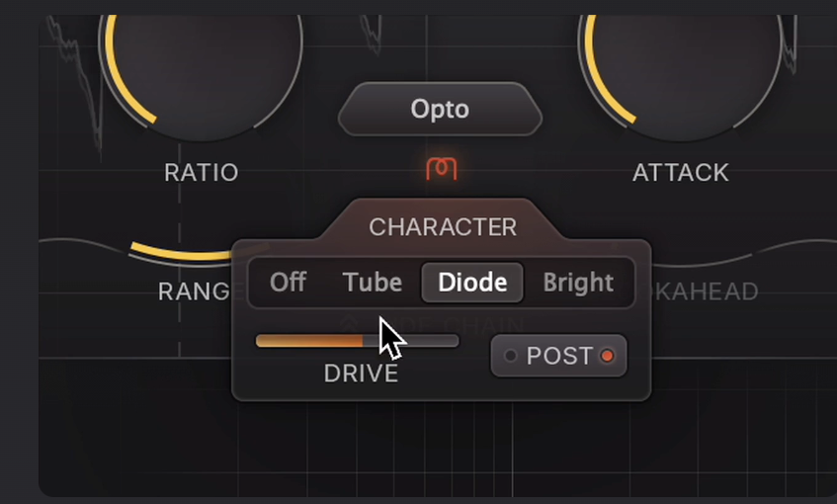Click the Drive slider track
Viewport: 837px width, 504px height.
pyautogui.click(x=357, y=341)
